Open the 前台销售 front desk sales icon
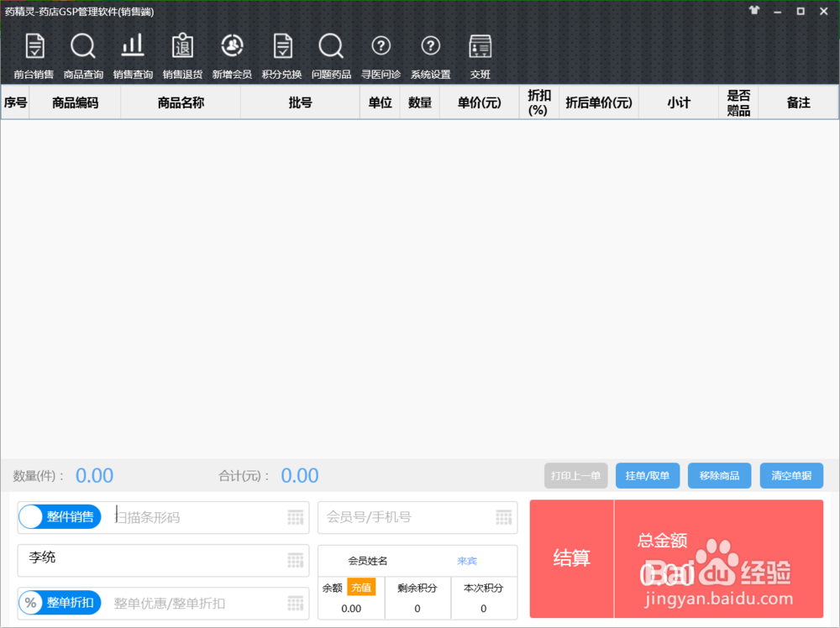The width and height of the screenshot is (840, 628). (x=34, y=55)
